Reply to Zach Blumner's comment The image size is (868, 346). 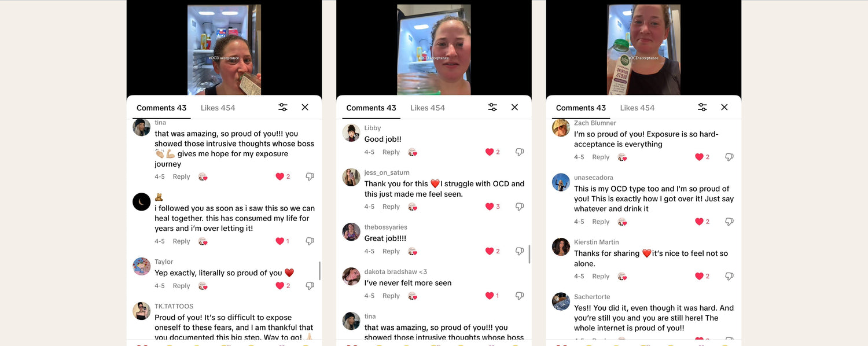point(601,157)
